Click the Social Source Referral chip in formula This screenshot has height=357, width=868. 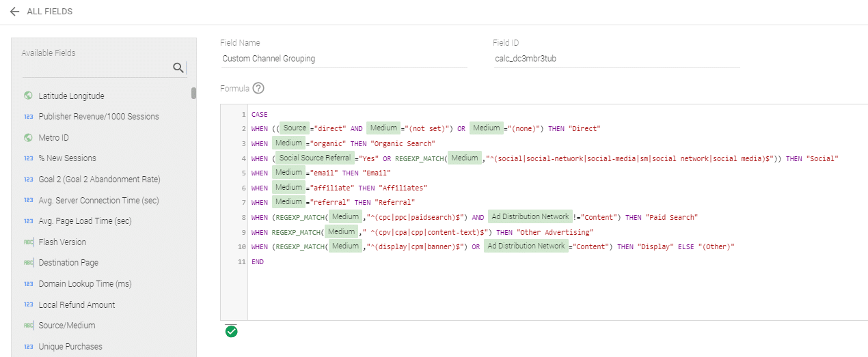click(315, 158)
